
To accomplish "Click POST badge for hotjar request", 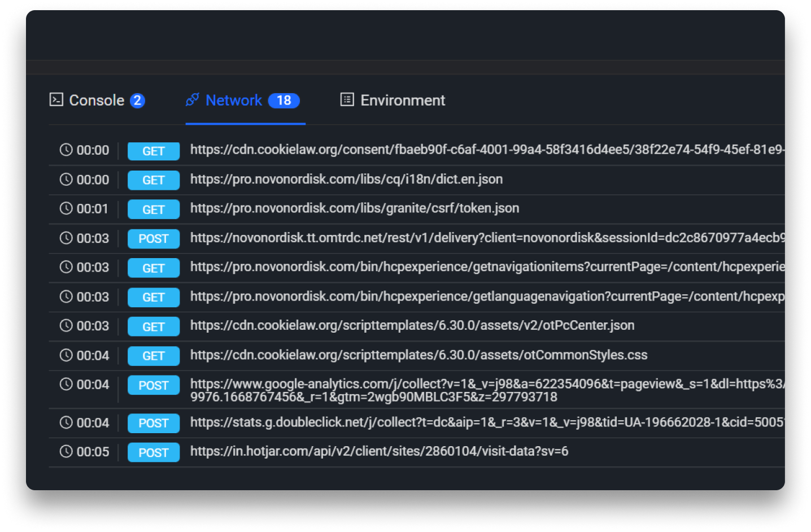I will (154, 452).
